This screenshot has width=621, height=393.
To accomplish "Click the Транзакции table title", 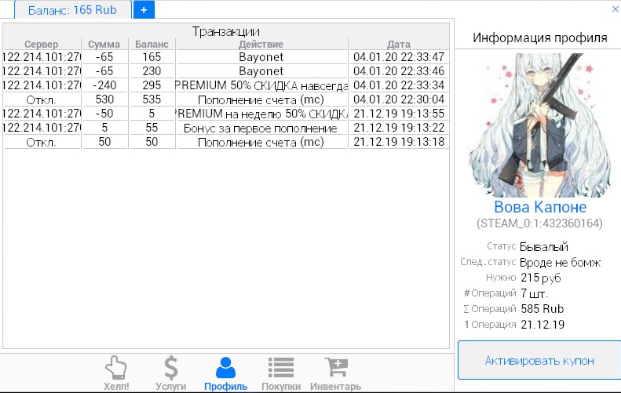I will pyautogui.click(x=226, y=31).
